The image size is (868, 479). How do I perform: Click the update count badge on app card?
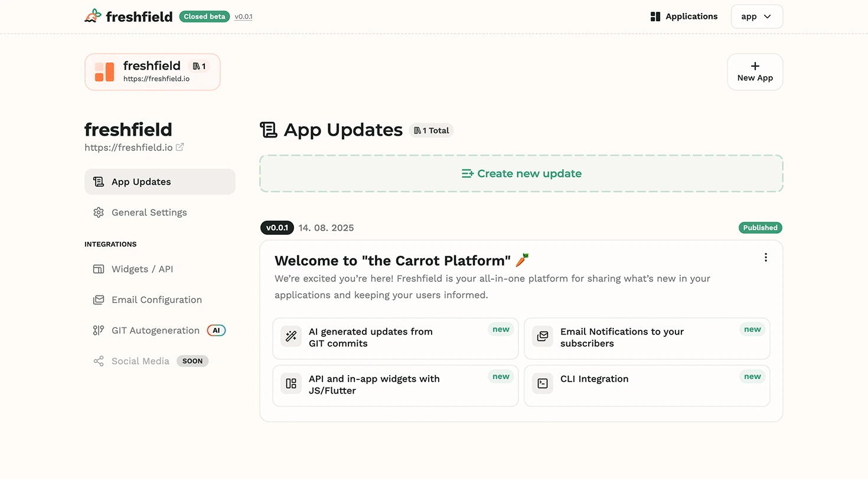(x=199, y=66)
